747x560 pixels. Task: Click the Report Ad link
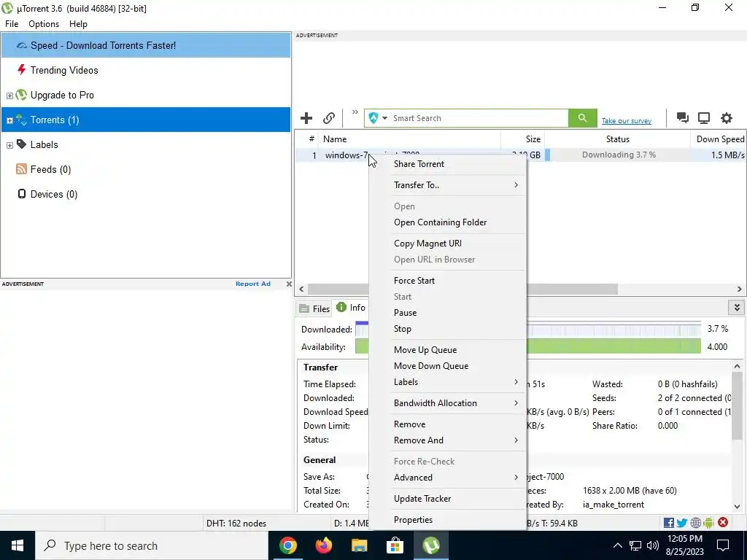point(253,284)
